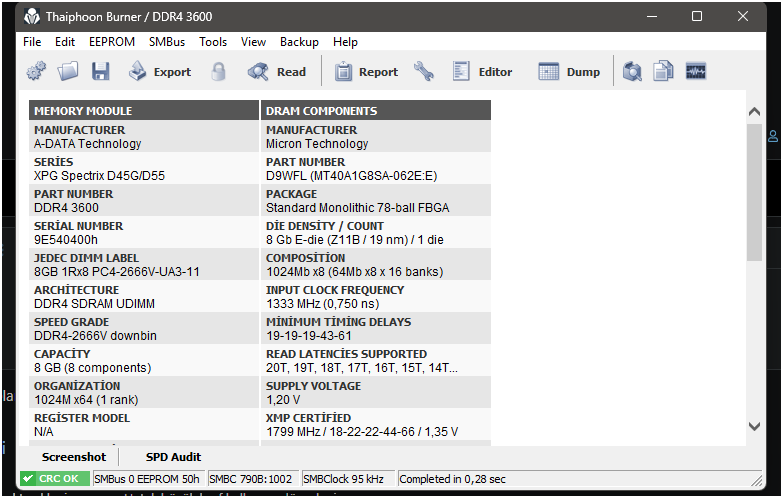Image resolution: width=783 pixels, height=498 pixels.
Task: Click the wrench tool icon
Action: (x=423, y=71)
